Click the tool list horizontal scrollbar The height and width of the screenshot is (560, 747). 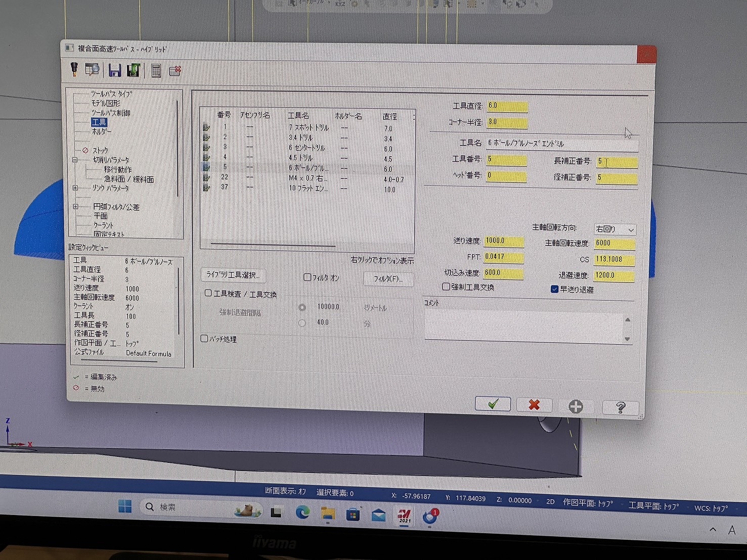(273, 245)
